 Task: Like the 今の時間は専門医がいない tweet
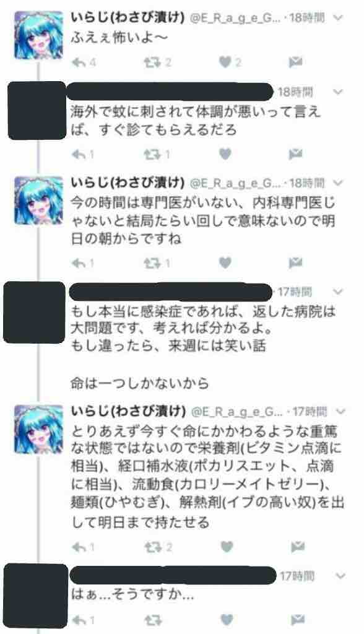click(x=225, y=263)
